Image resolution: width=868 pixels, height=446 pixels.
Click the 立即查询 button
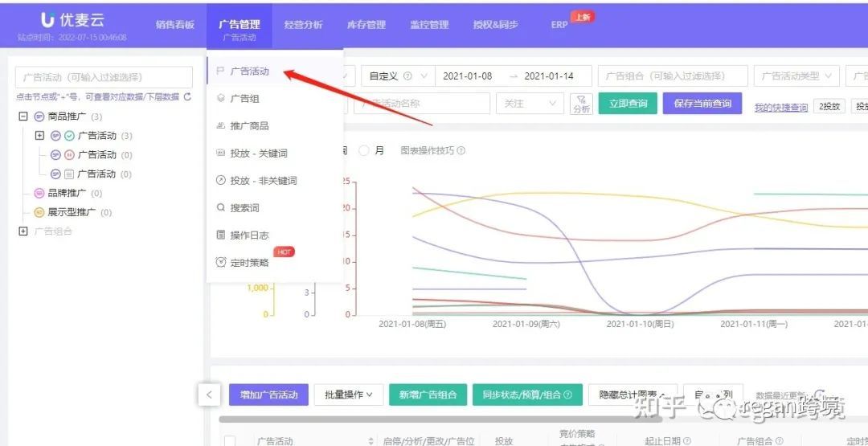point(628,104)
